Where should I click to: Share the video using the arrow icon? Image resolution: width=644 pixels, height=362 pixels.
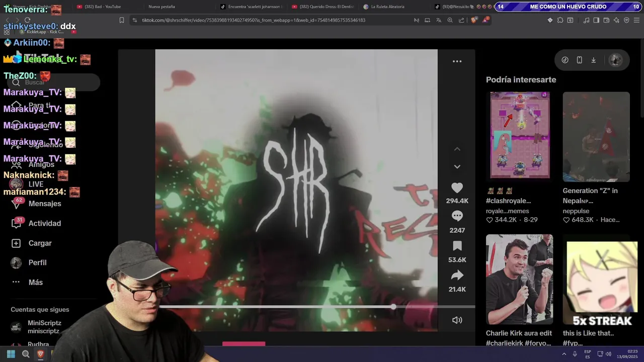457,275
